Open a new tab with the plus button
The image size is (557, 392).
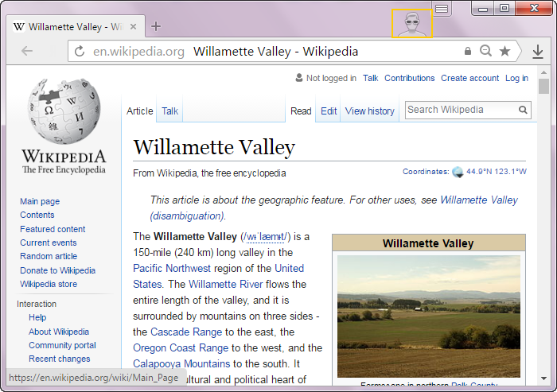pyautogui.click(x=156, y=26)
